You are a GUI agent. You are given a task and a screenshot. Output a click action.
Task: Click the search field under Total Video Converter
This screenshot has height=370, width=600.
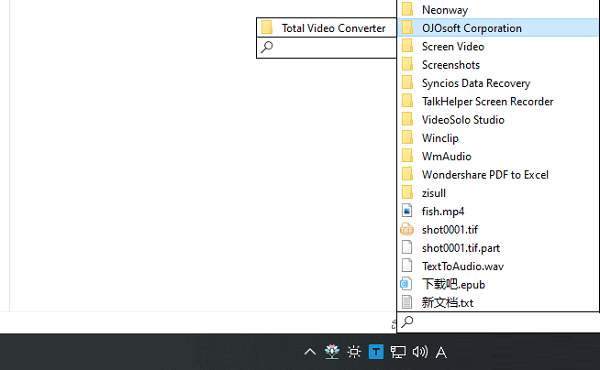(x=326, y=47)
